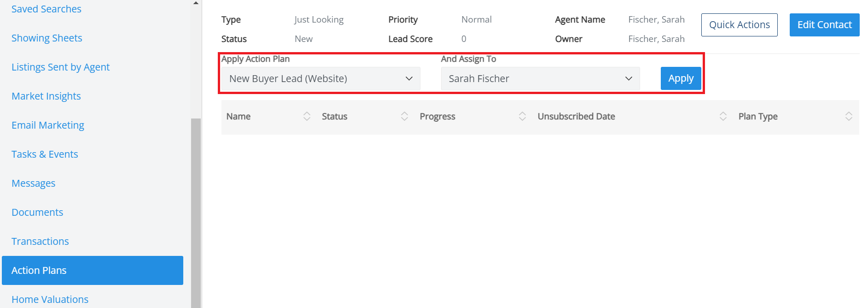Viewport: 868px width, 308px height.
Task: Open Quick Actions
Action: [739, 24]
